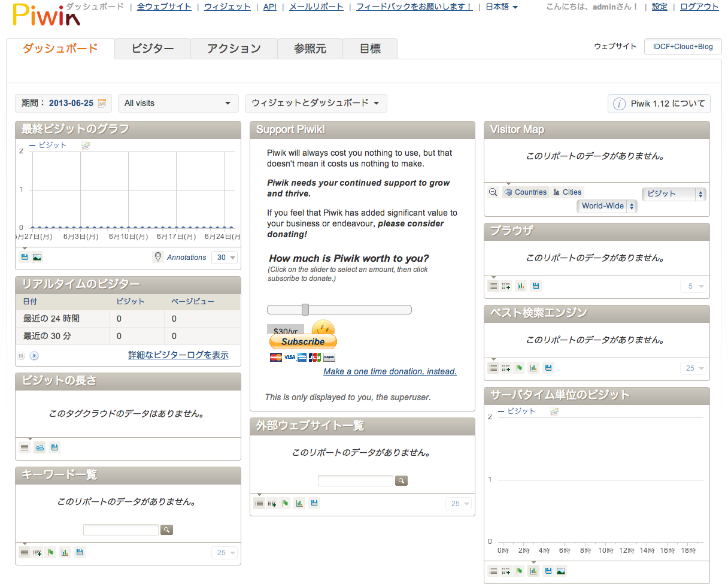Open the row limit 25 dropdown in キーワード一覧
The width and height of the screenshot is (728, 587).
(x=225, y=553)
